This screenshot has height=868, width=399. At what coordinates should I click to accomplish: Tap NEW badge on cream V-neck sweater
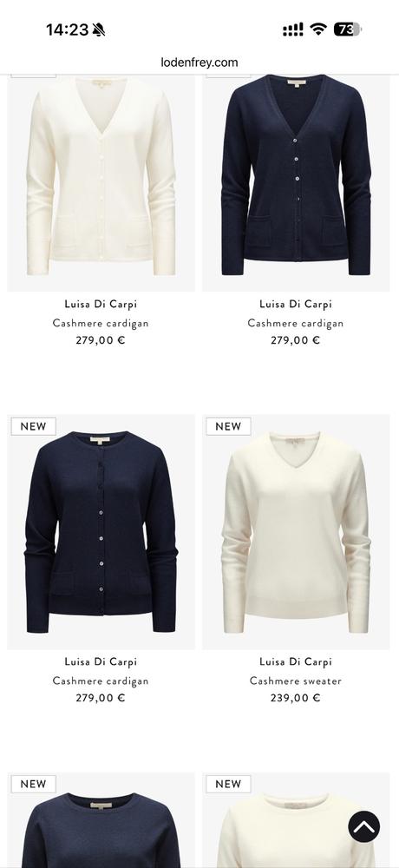(x=228, y=426)
